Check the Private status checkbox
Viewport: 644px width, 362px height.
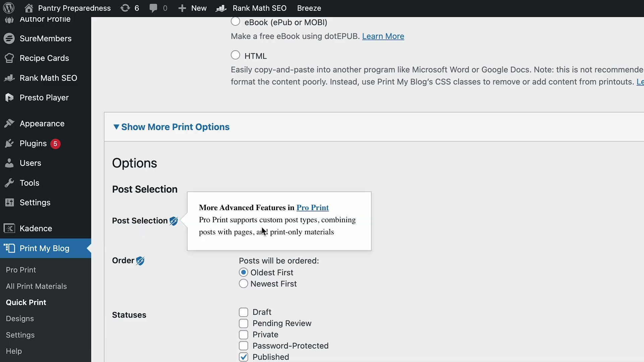click(x=244, y=335)
